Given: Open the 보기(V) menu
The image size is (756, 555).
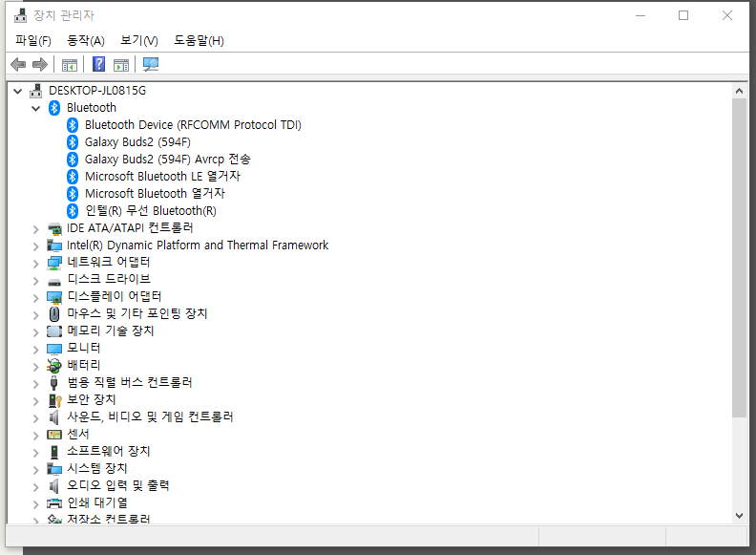Looking at the screenshot, I should pyautogui.click(x=139, y=40).
